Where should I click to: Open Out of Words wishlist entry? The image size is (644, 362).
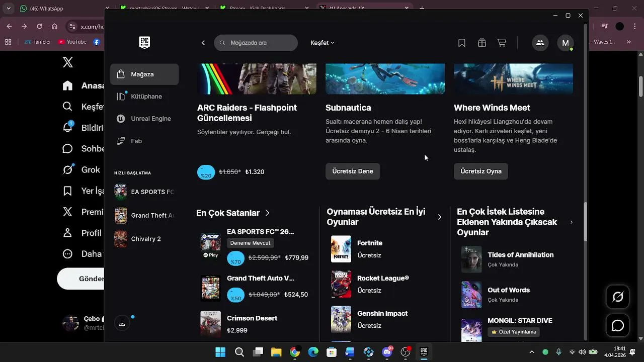click(515, 295)
